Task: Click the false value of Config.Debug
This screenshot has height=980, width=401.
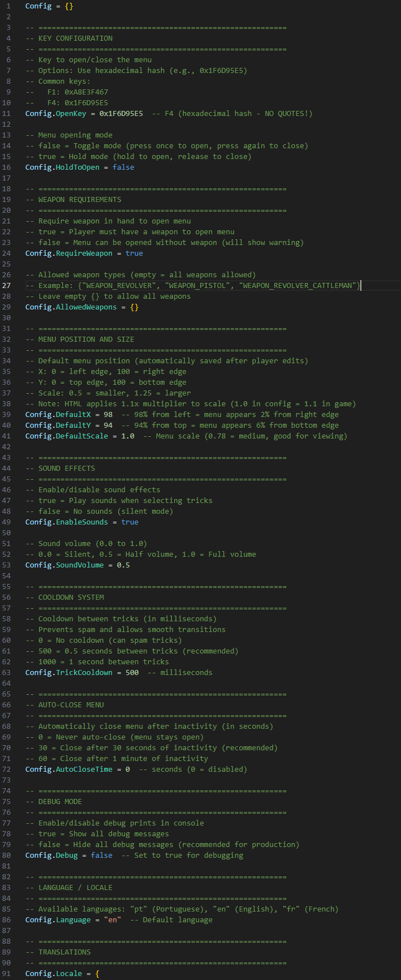Action: (x=102, y=855)
